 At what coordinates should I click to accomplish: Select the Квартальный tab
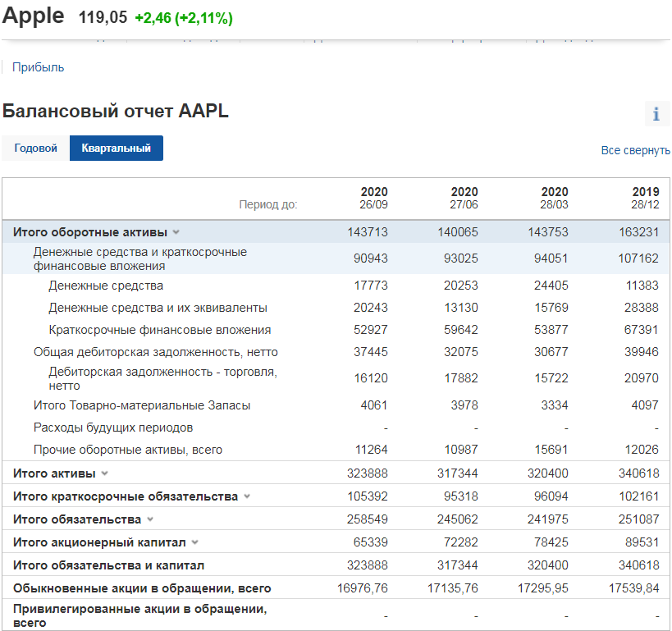117,148
